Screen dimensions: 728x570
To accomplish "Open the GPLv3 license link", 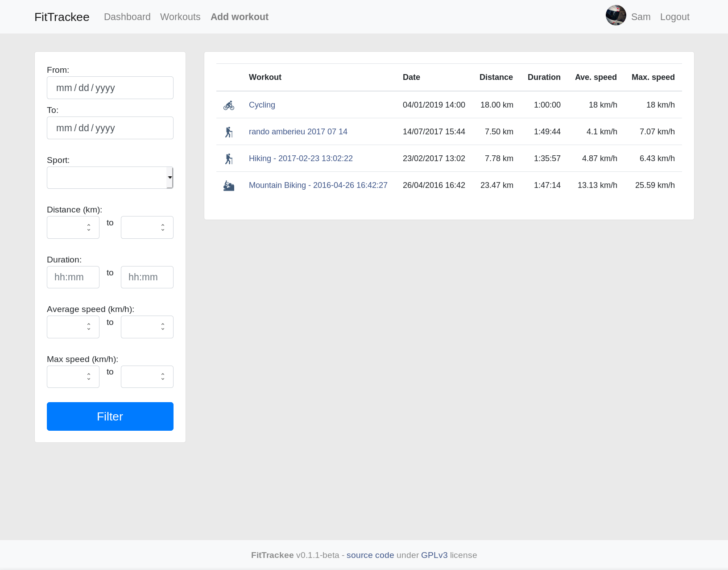I will coord(434,555).
